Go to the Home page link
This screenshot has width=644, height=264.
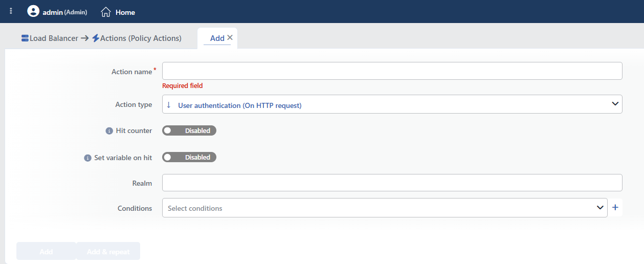[x=118, y=12]
